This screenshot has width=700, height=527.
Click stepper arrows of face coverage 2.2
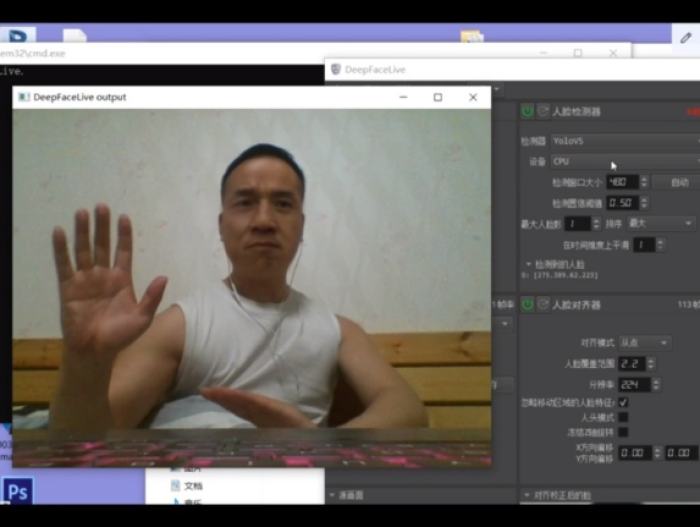click(651, 364)
